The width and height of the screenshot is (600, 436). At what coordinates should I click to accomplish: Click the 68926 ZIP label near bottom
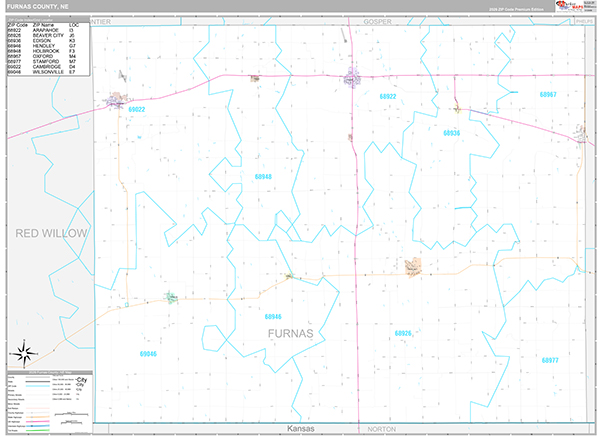coord(403,333)
